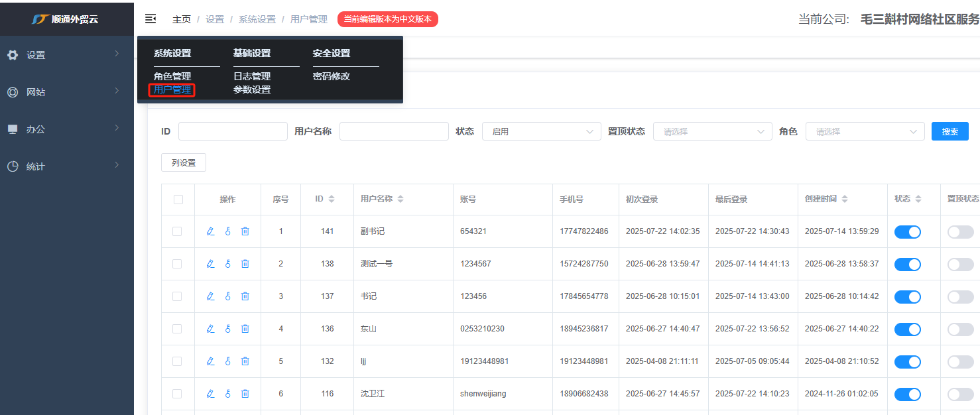Edit the 东山 user with pencil icon
The height and width of the screenshot is (415, 980).
coord(211,329)
